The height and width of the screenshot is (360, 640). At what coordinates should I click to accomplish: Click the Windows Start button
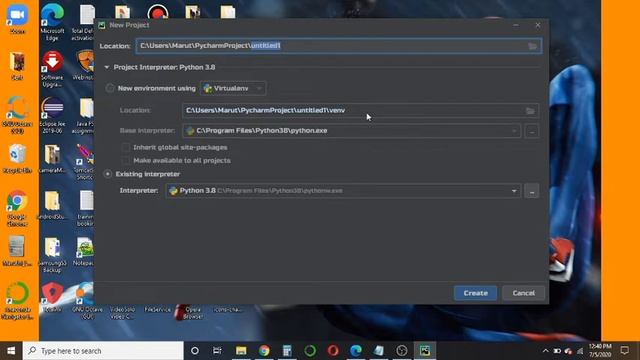click(11, 351)
